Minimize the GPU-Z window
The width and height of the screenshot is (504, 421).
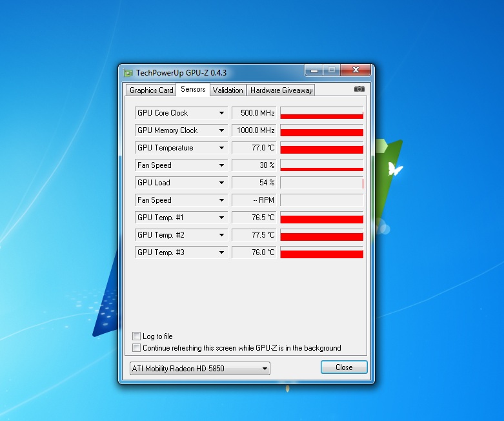314,70
